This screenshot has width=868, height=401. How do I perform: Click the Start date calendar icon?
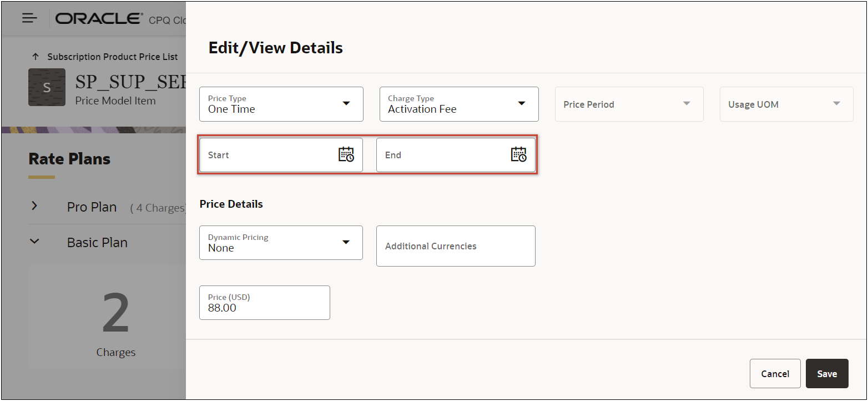[346, 154]
